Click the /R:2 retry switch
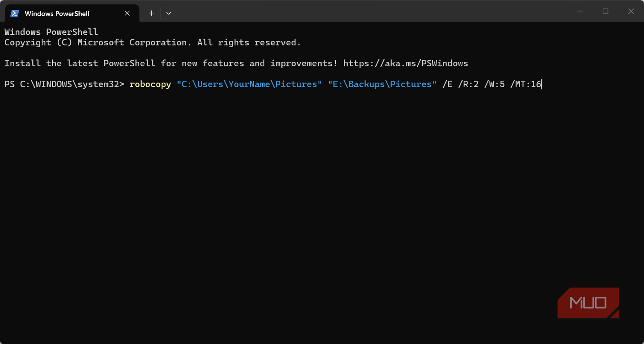644x344 pixels. pos(468,84)
